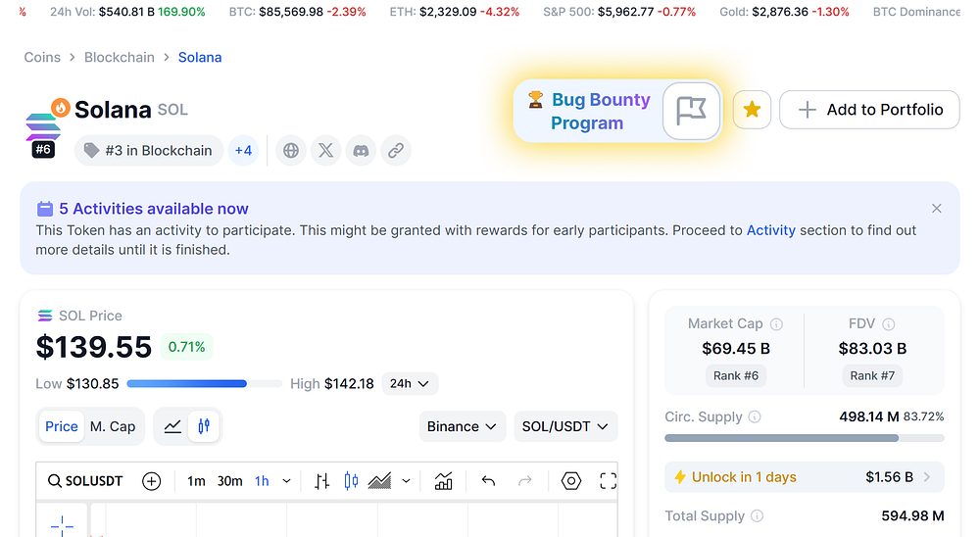
Task: Click the Solana logo image
Action: (x=42, y=127)
